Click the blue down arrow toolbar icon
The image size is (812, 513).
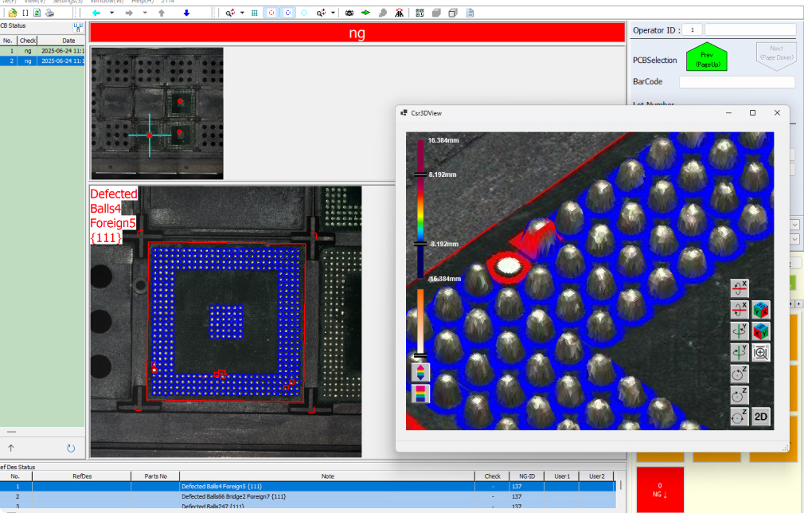186,14
